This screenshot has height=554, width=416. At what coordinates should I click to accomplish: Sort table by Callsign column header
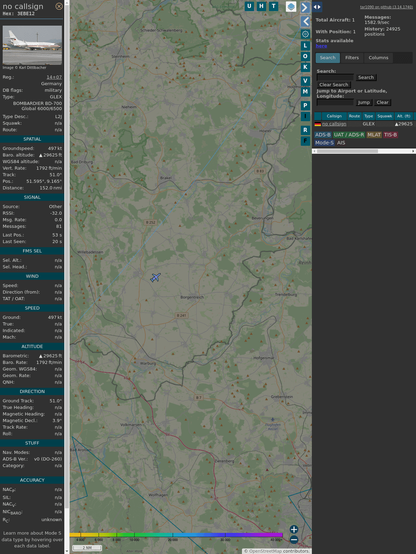[x=334, y=116]
